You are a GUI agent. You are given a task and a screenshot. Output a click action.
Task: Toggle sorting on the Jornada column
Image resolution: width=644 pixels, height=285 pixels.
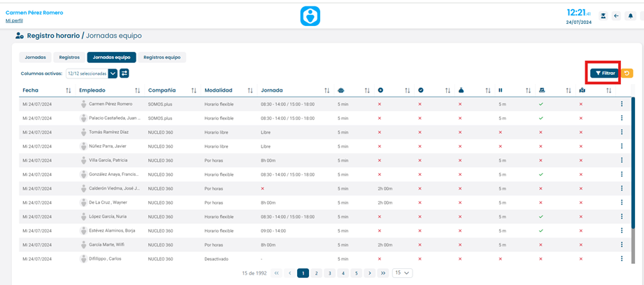(x=327, y=90)
